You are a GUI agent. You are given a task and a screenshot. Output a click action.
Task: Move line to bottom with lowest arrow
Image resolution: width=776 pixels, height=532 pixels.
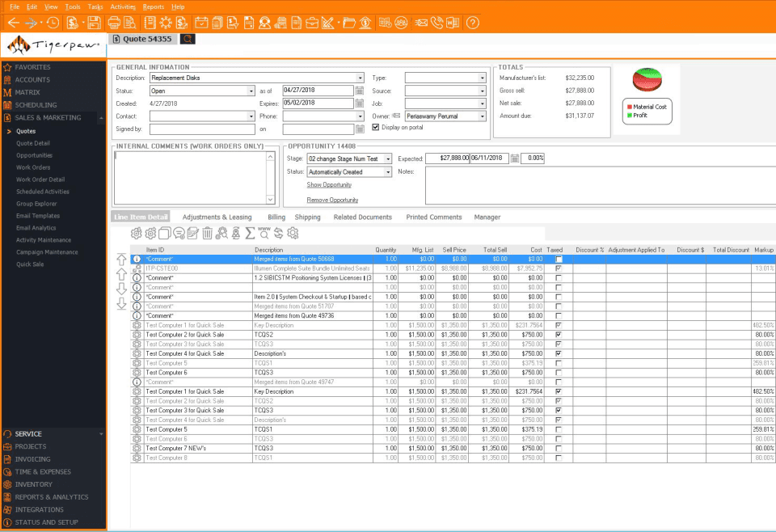(x=121, y=303)
